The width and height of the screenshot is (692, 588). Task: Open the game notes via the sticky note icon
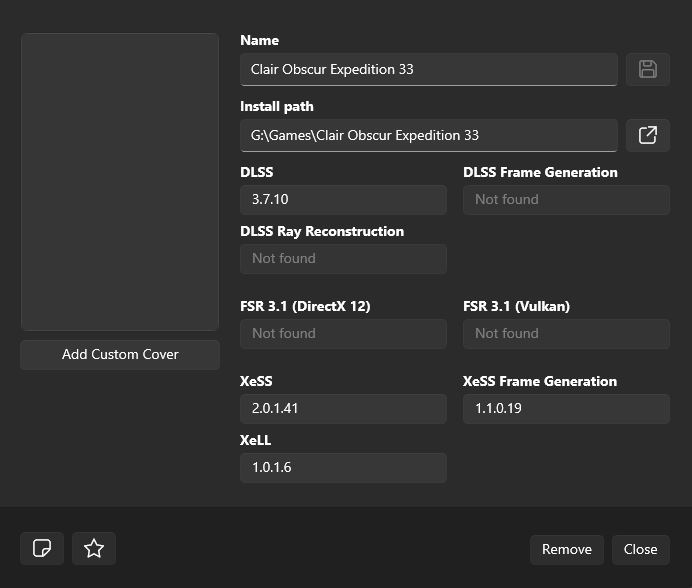coord(42,548)
